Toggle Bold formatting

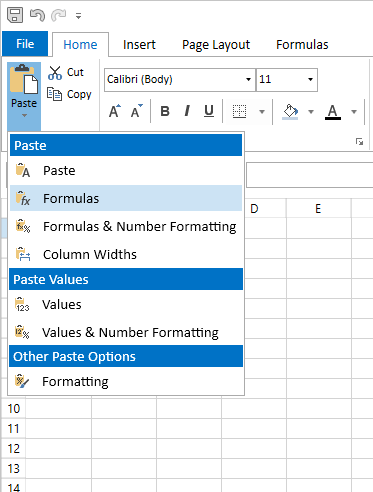point(165,111)
